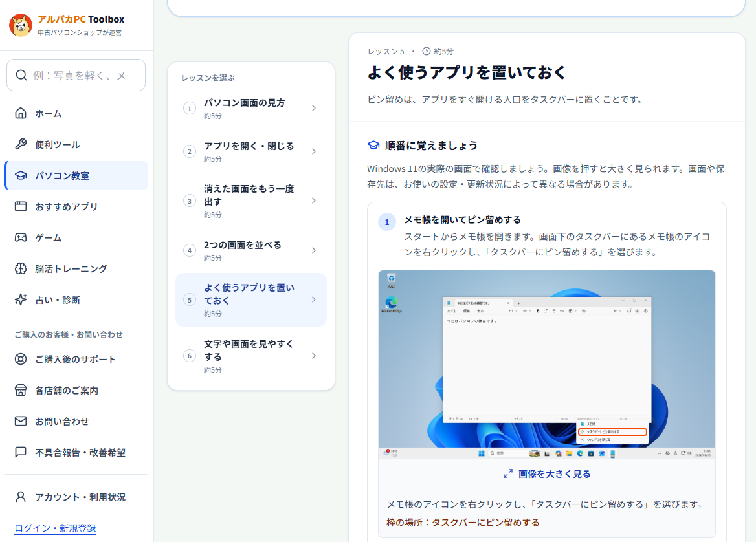Click the レッスンを選ぶ panel heading
Screen dimensions: 756x542
[208, 78]
